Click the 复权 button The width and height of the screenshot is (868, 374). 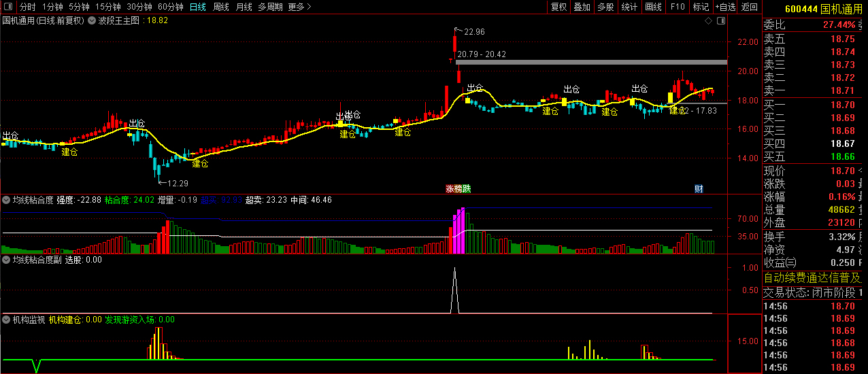click(558, 7)
